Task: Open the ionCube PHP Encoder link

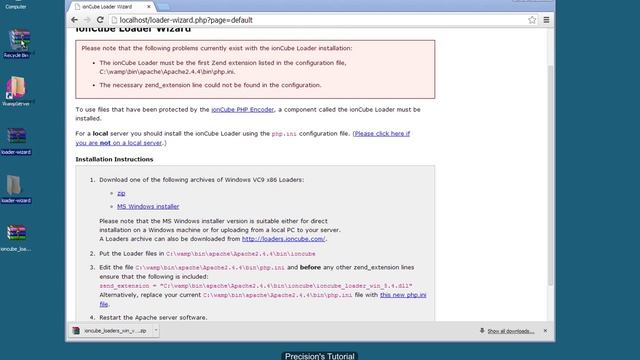Action: pos(242,109)
